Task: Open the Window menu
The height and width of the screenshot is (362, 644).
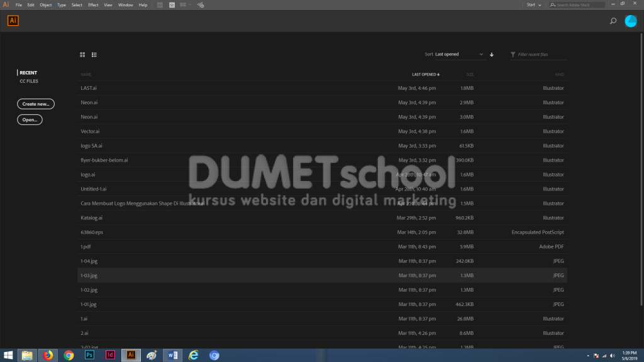Action: (126, 5)
